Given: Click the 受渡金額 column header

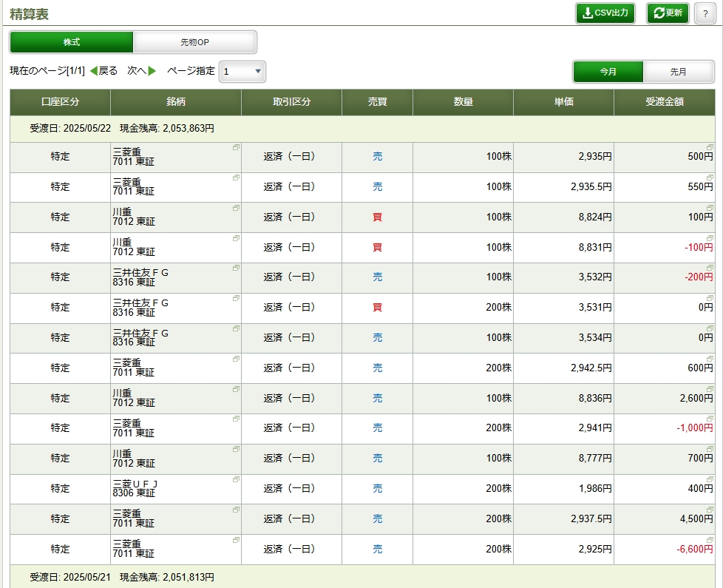Looking at the screenshot, I should click(665, 102).
